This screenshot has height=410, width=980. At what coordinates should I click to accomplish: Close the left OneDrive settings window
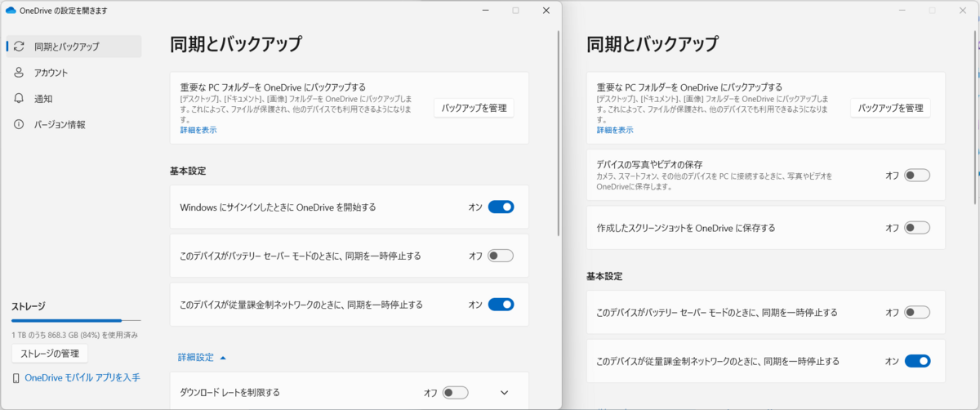click(546, 11)
